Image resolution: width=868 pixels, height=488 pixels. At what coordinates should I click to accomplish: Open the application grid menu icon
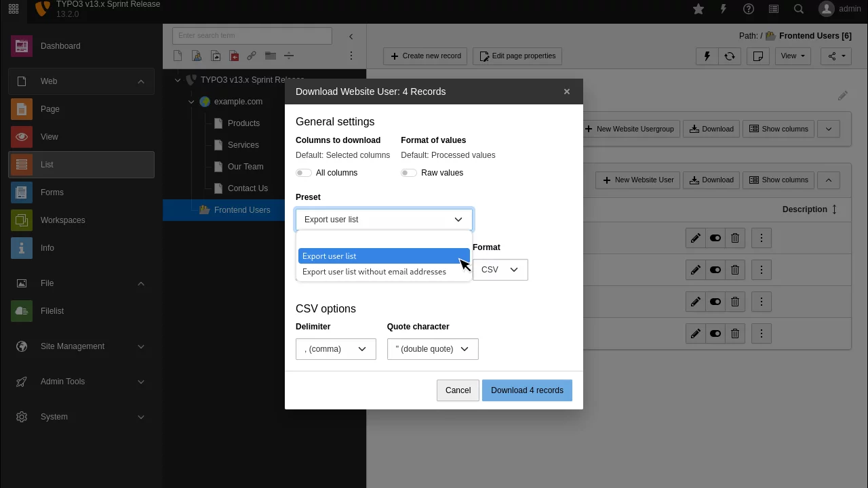coord(14,9)
